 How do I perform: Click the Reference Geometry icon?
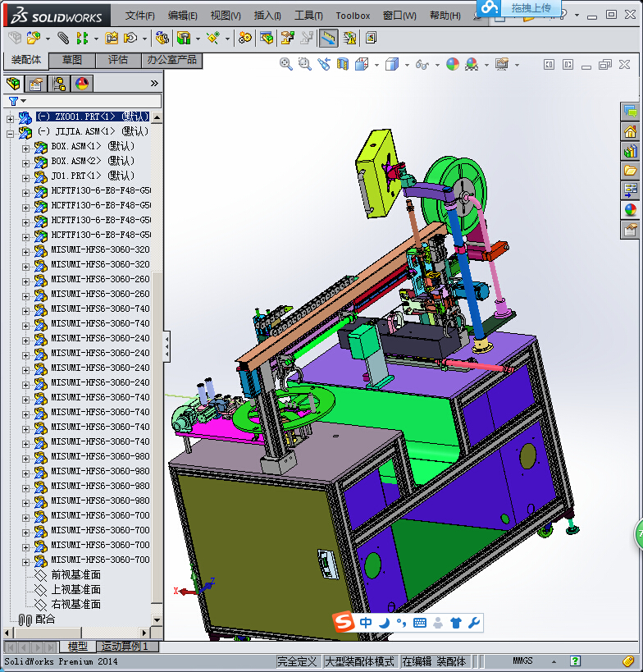pos(213,38)
